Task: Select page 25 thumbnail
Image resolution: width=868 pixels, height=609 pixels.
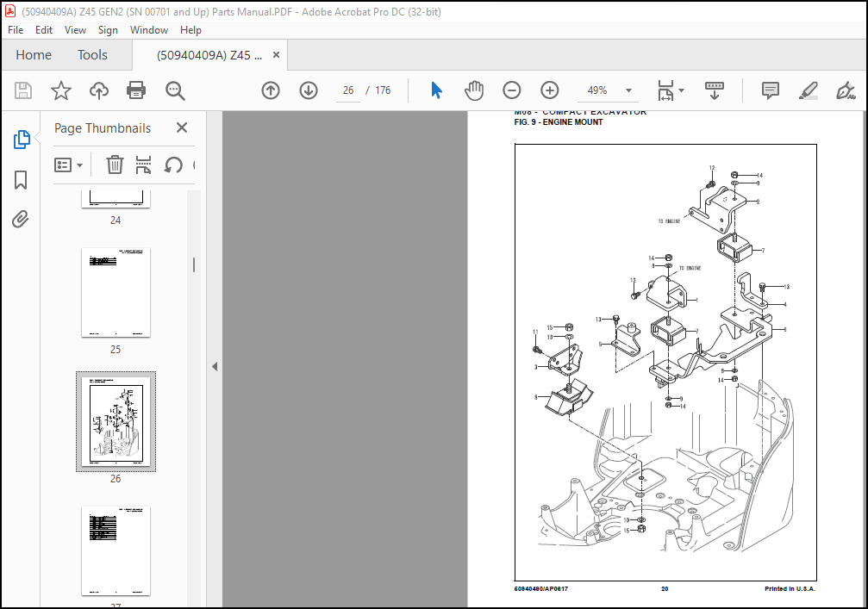Action: (116, 293)
